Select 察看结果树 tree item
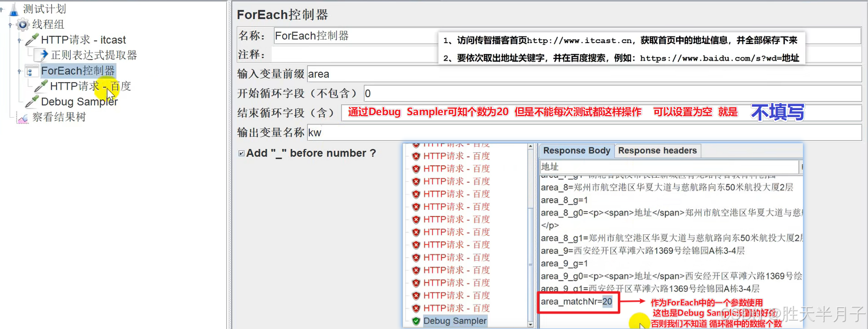868x329 pixels. [x=59, y=117]
